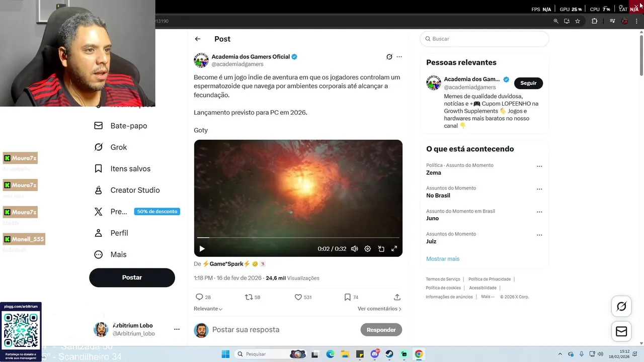
Task: Expand the footer Mais dropdown
Action: (x=488, y=297)
